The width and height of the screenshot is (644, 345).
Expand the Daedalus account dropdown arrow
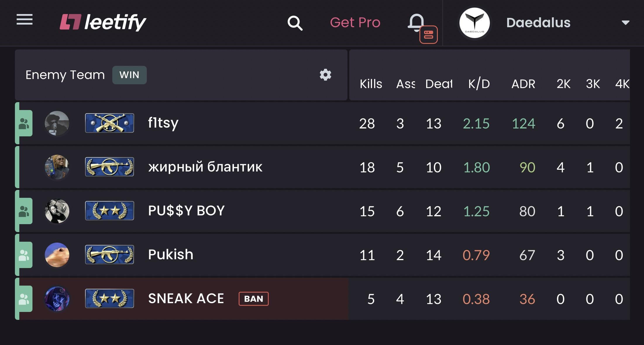(625, 23)
